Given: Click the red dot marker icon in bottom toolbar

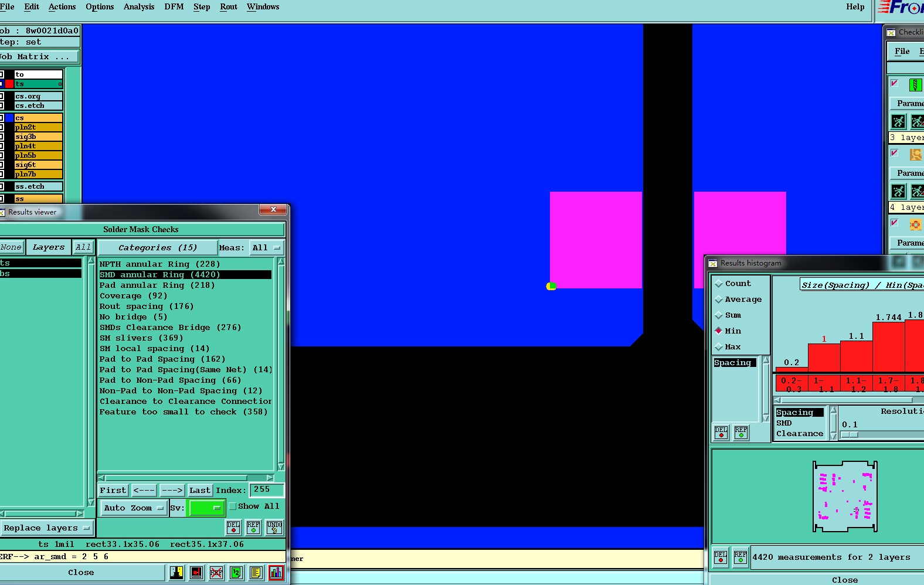Looking at the screenshot, I should (196, 573).
